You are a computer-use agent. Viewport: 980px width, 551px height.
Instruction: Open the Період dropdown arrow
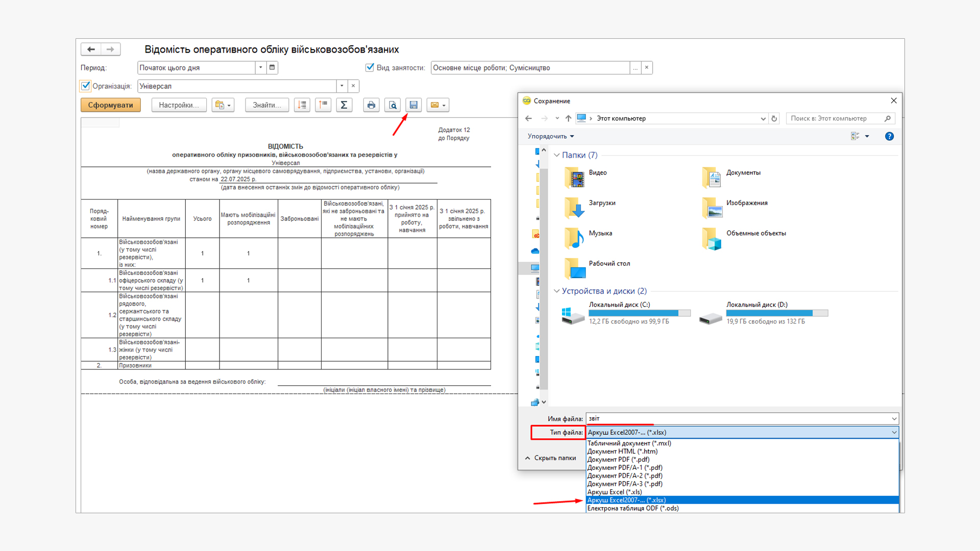click(x=260, y=67)
